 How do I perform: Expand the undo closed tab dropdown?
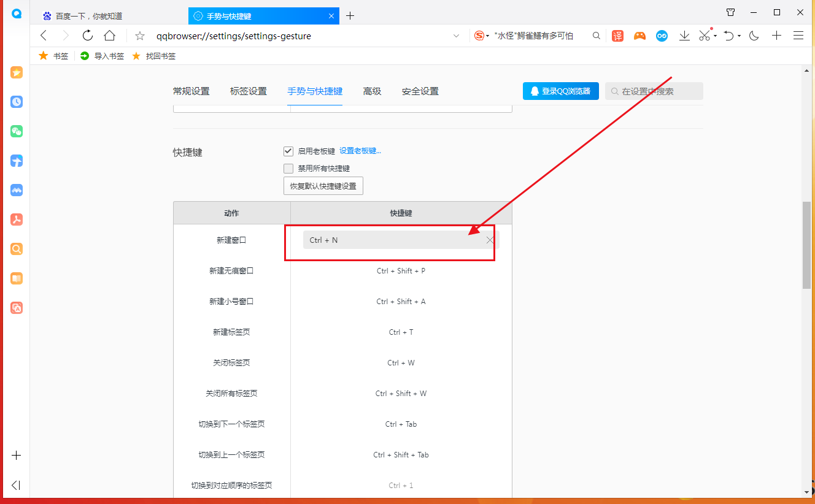coord(740,36)
